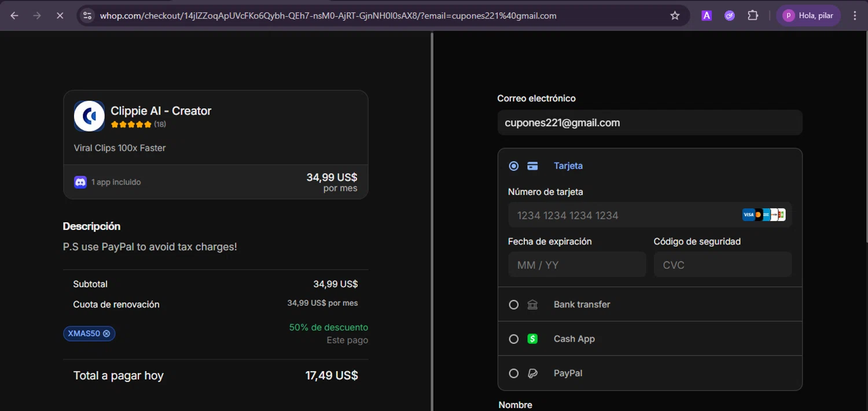Viewport: 868px width, 411px height.
Task: Click the bank building icon
Action: click(532, 304)
